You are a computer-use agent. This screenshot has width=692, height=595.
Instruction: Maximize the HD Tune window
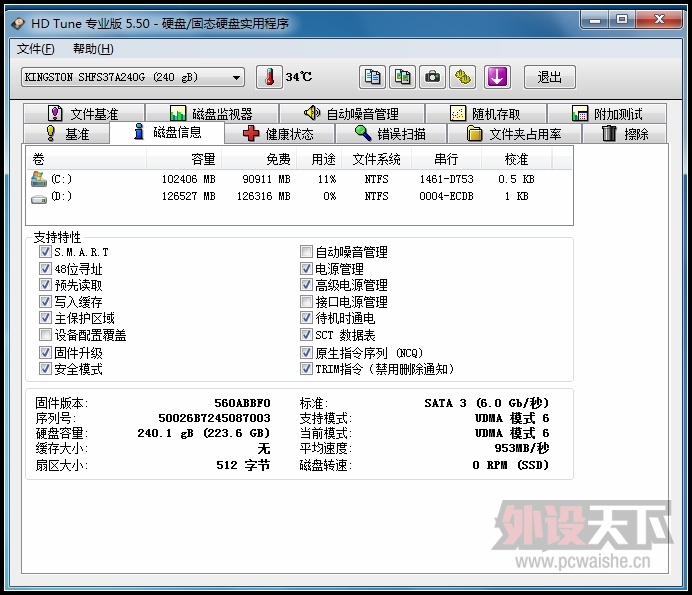622,19
